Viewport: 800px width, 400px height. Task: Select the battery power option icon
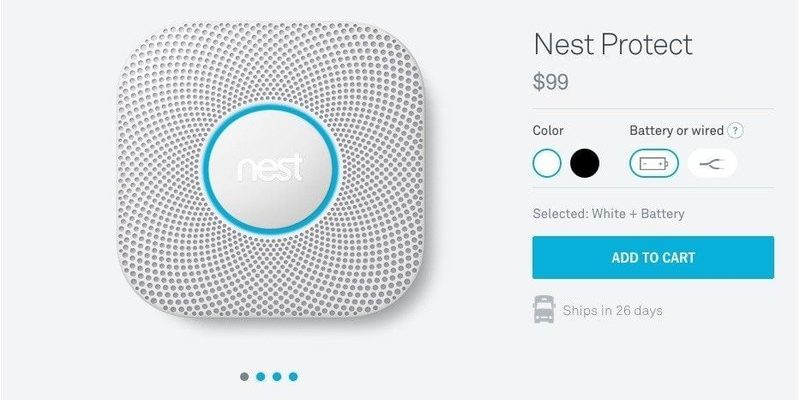pos(654,163)
